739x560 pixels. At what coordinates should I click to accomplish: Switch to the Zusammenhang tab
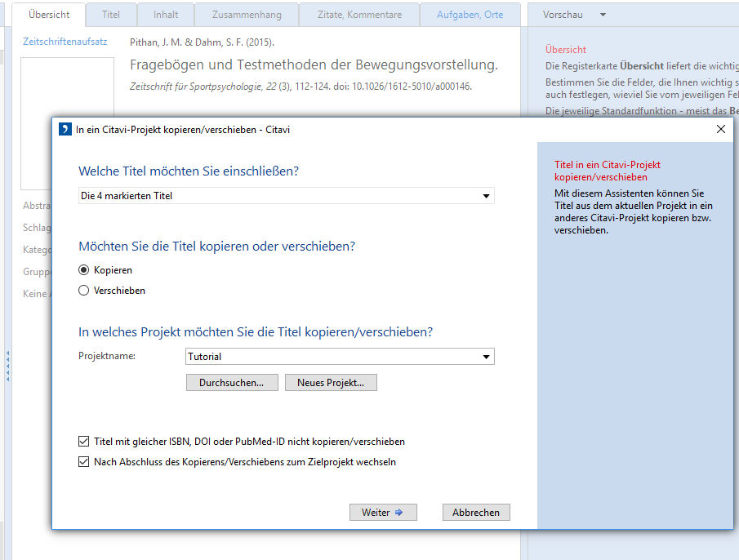coord(247,15)
